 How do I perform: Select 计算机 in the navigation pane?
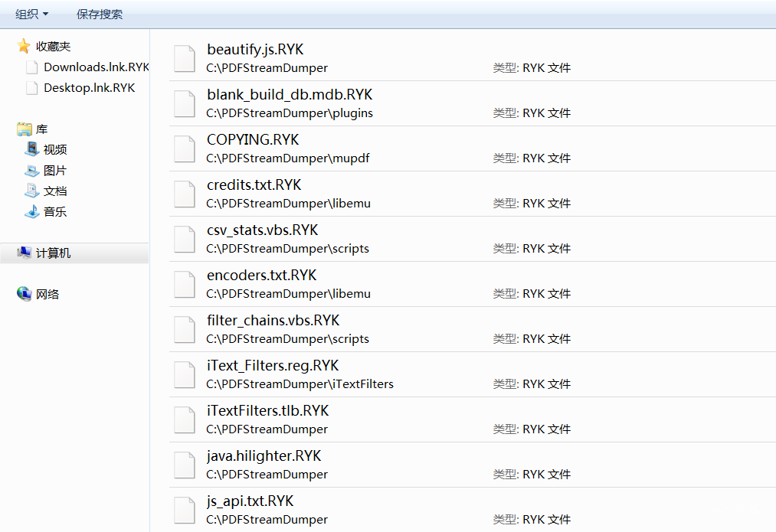coord(53,253)
